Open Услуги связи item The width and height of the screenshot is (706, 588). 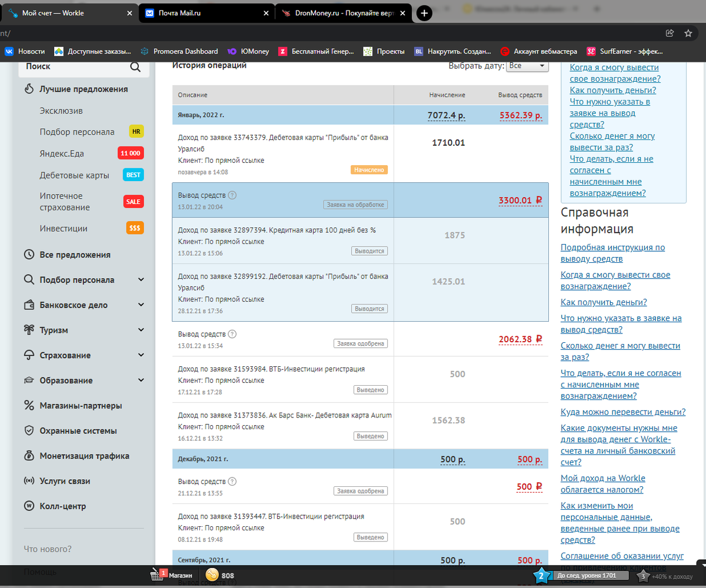pyautogui.click(x=56, y=481)
